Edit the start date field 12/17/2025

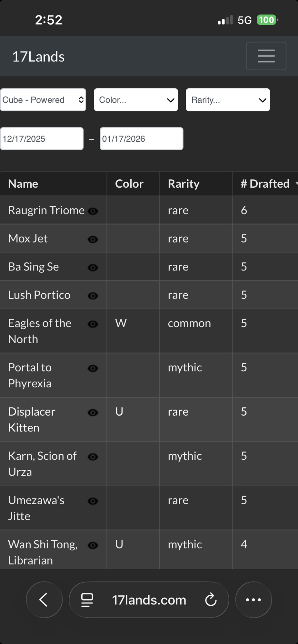[x=42, y=139]
